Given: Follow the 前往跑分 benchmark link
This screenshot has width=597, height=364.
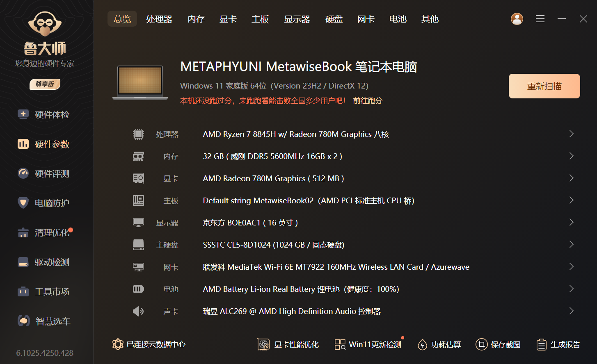Looking at the screenshot, I should coord(368,100).
